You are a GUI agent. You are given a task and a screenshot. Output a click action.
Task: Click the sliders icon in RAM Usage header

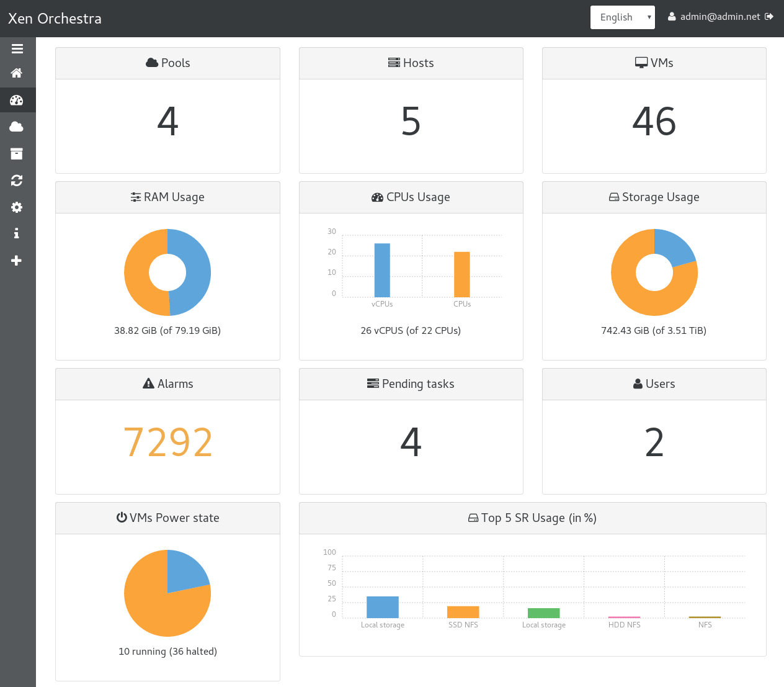(x=136, y=197)
